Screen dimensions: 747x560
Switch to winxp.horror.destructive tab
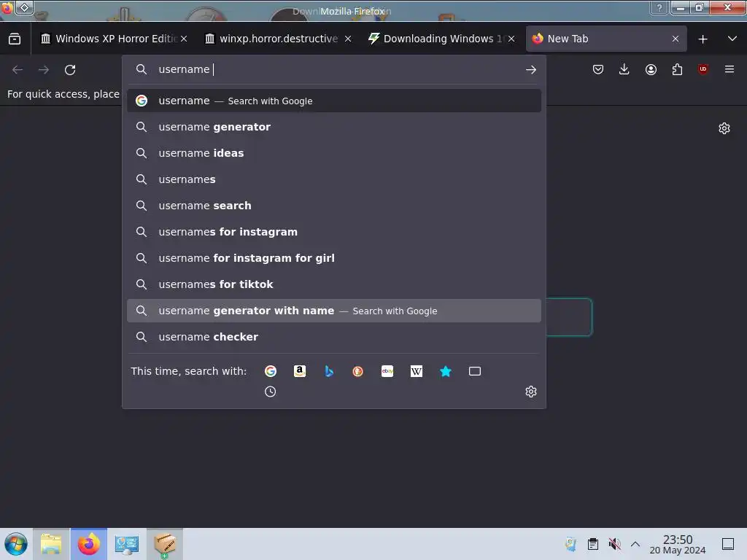(x=278, y=39)
